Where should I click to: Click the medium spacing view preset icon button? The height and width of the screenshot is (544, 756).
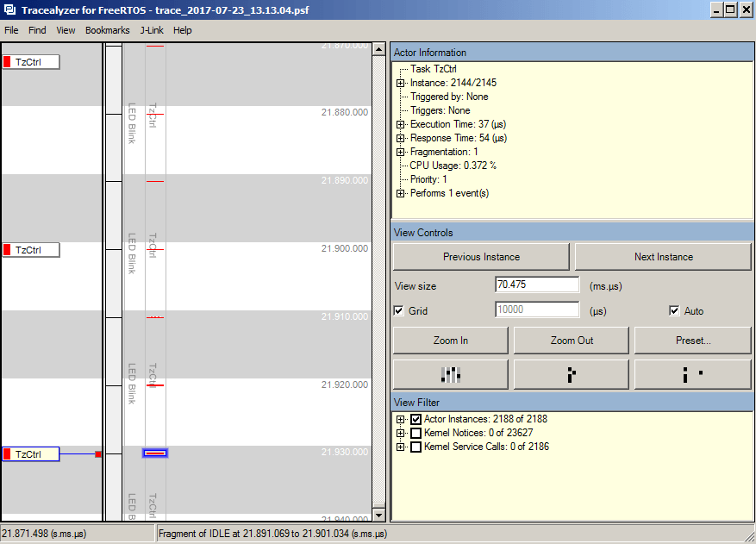pos(572,375)
